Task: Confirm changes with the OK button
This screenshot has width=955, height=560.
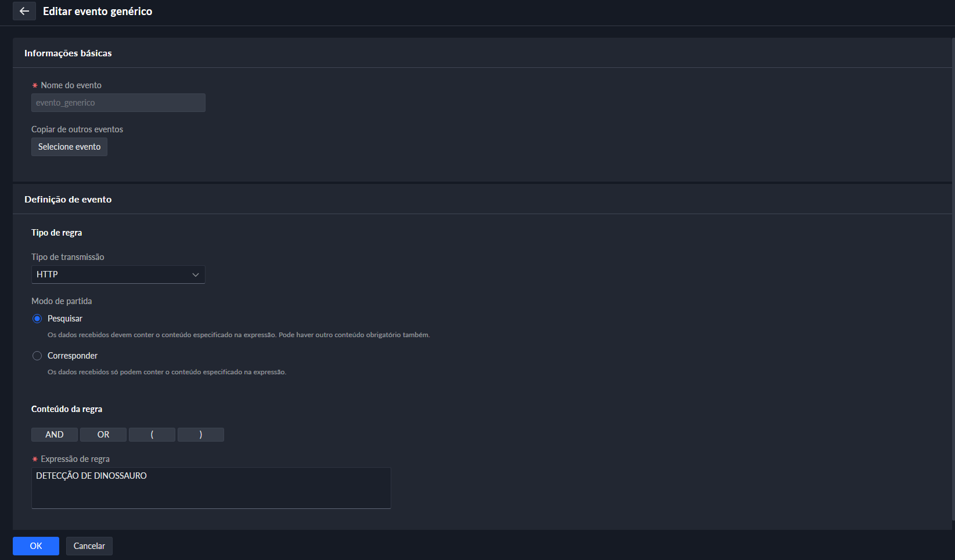Action: pos(36,546)
